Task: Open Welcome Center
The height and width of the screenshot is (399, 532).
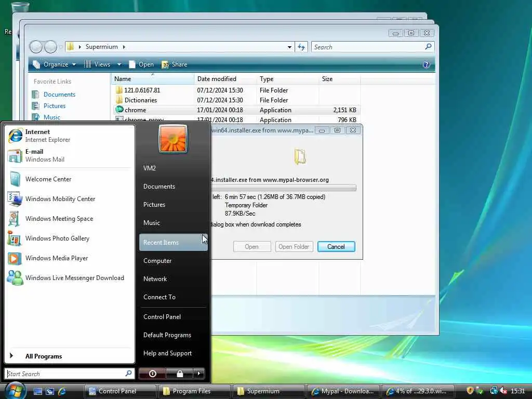Action: tap(70, 179)
